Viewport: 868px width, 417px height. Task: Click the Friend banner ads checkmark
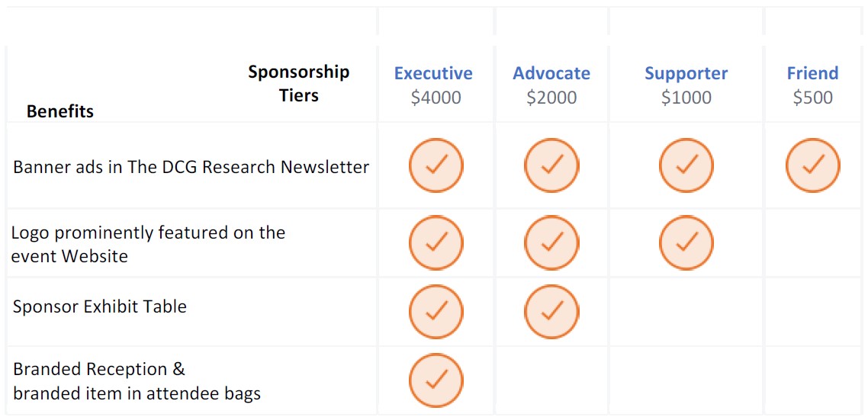tap(812, 165)
